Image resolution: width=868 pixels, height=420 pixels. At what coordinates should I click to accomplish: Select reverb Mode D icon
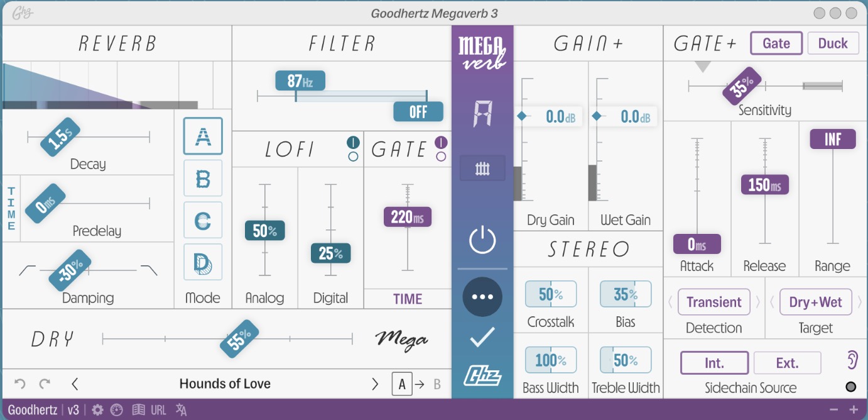(x=203, y=262)
